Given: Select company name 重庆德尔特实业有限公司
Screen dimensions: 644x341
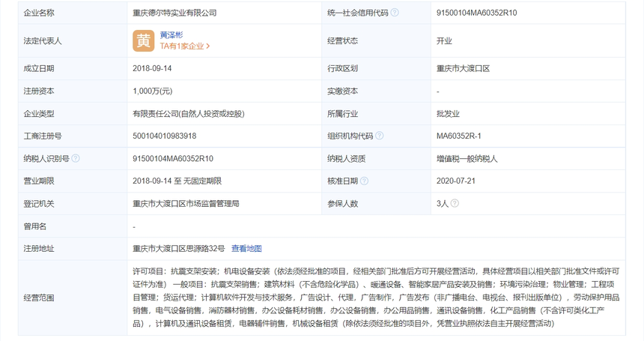Looking at the screenshot, I should [x=174, y=13].
